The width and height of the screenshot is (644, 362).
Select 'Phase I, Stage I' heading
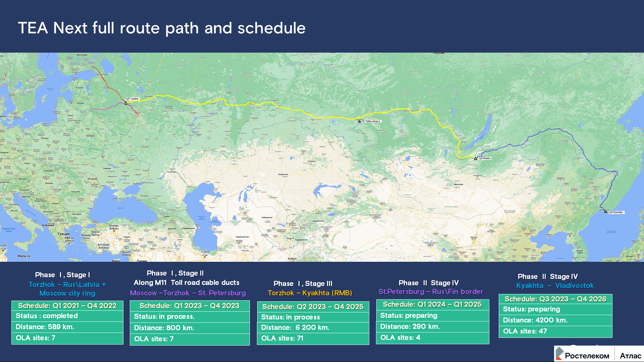63,275
